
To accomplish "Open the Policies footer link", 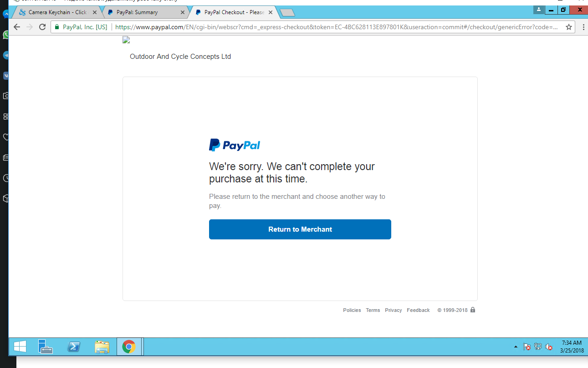I will coord(352,310).
